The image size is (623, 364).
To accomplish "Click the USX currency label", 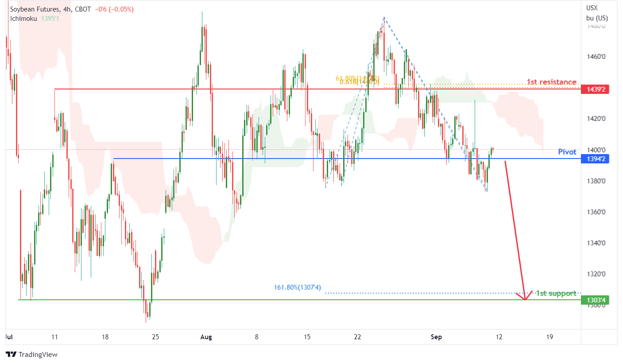I will pyautogui.click(x=592, y=8).
